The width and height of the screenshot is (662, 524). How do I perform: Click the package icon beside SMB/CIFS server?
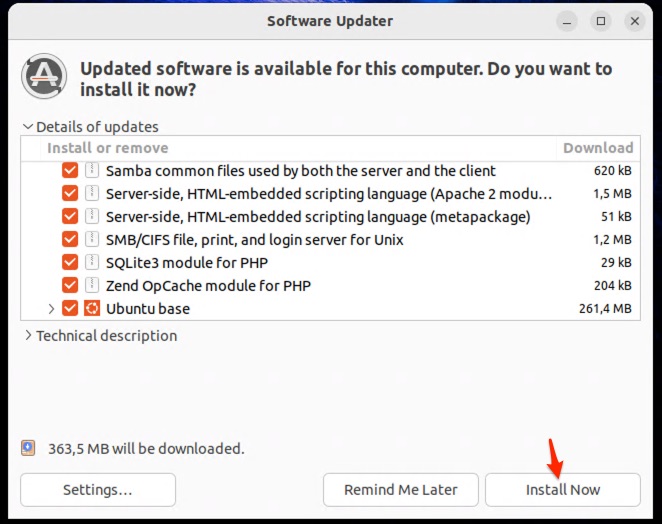[x=92, y=239]
